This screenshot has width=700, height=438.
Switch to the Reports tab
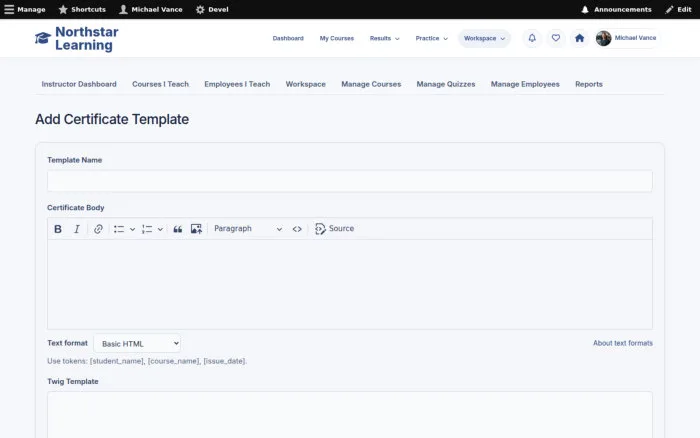[588, 84]
